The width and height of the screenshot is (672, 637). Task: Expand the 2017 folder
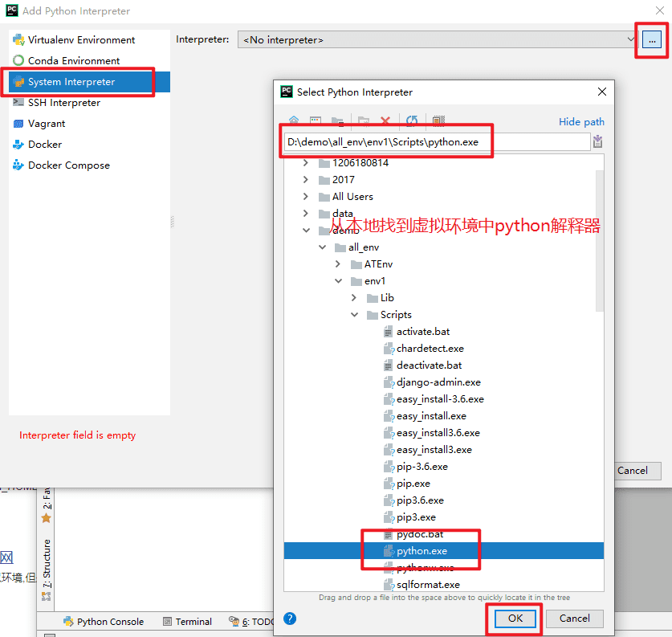click(x=306, y=180)
